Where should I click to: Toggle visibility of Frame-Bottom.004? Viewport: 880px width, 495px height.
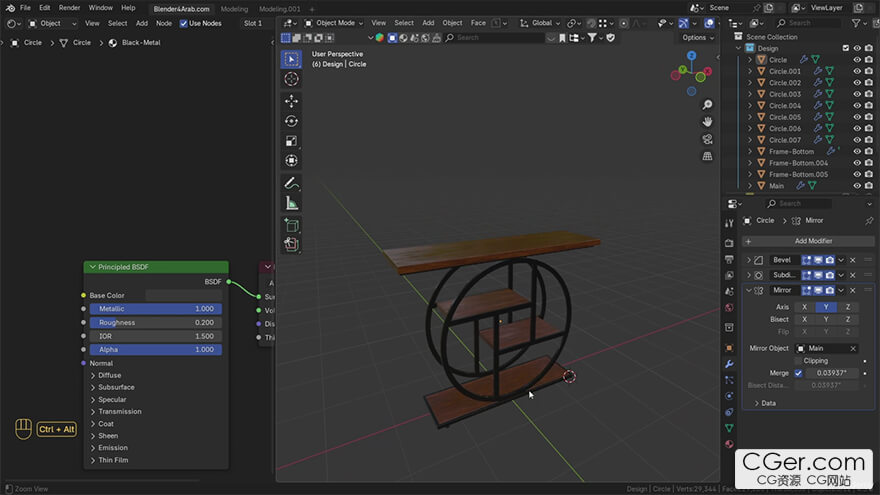(x=857, y=163)
